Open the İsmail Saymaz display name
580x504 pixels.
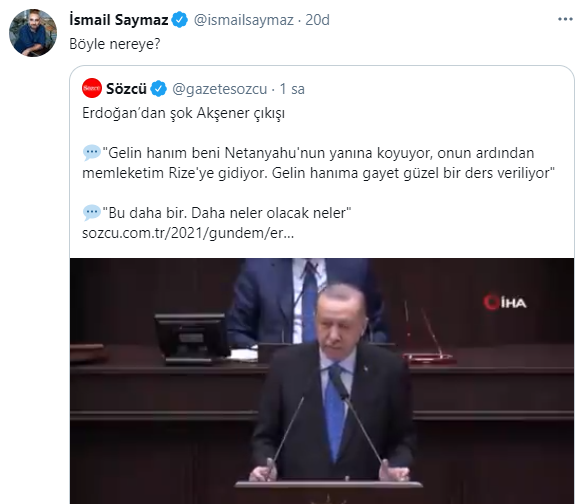119,20
